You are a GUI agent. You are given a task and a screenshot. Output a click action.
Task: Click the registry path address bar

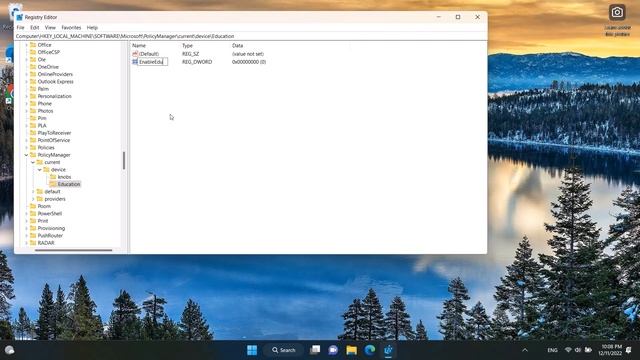click(x=251, y=36)
